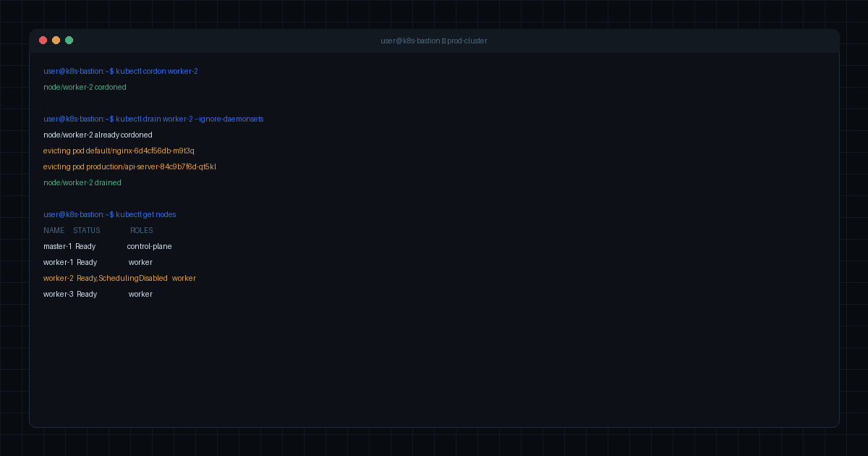Click the 'node/worker-2 drained' output line
The width and height of the screenshot is (868, 456).
82,182
